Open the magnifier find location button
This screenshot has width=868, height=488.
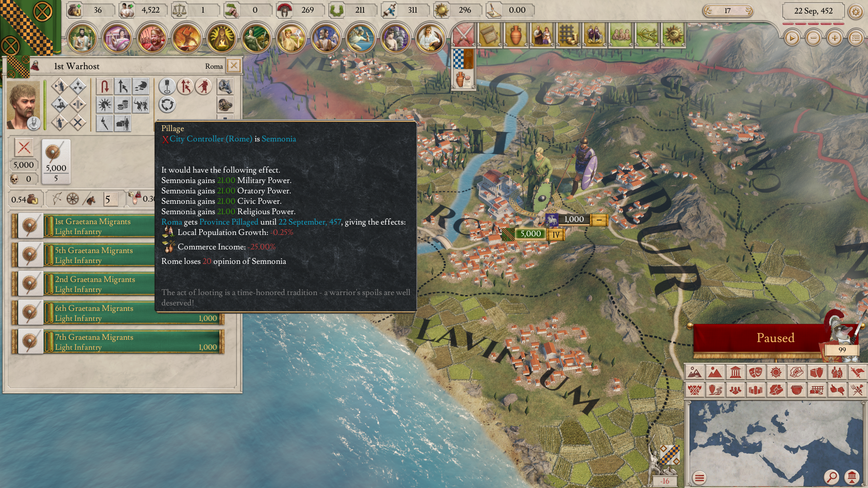pos(831,477)
